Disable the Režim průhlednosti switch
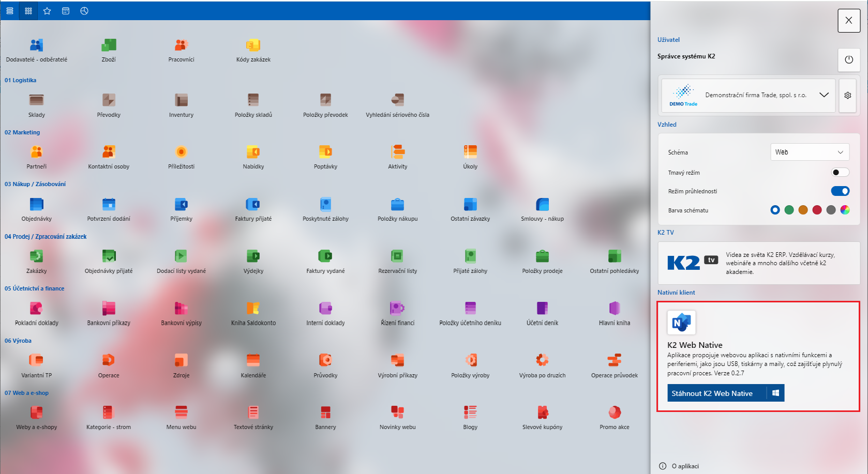Image resolution: width=868 pixels, height=474 pixels. (x=840, y=191)
